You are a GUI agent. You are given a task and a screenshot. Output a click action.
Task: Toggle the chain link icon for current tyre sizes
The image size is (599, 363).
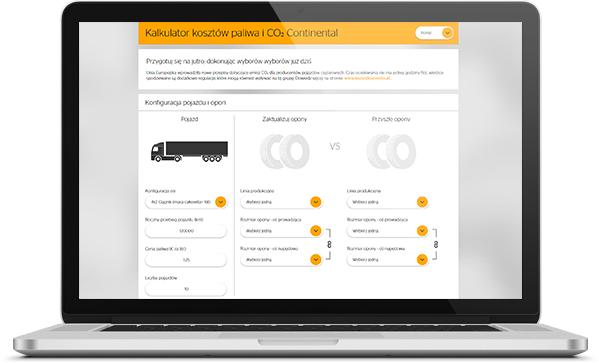[x=329, y=245]
